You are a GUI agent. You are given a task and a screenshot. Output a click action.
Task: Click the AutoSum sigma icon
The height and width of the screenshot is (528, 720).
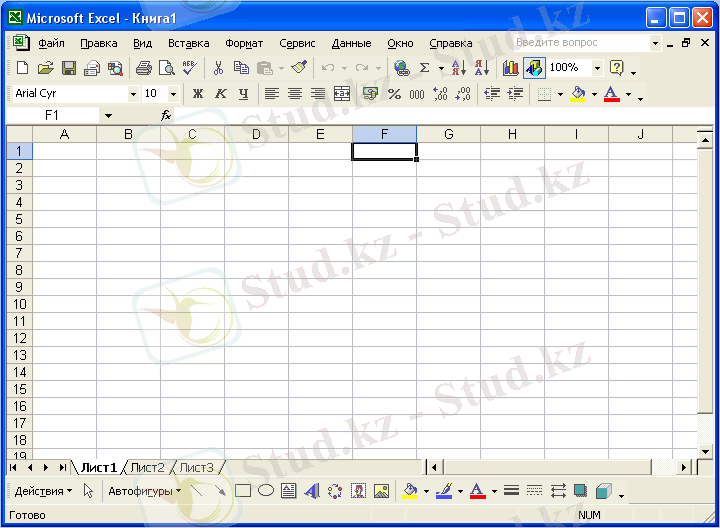click(x=424, y=68)
